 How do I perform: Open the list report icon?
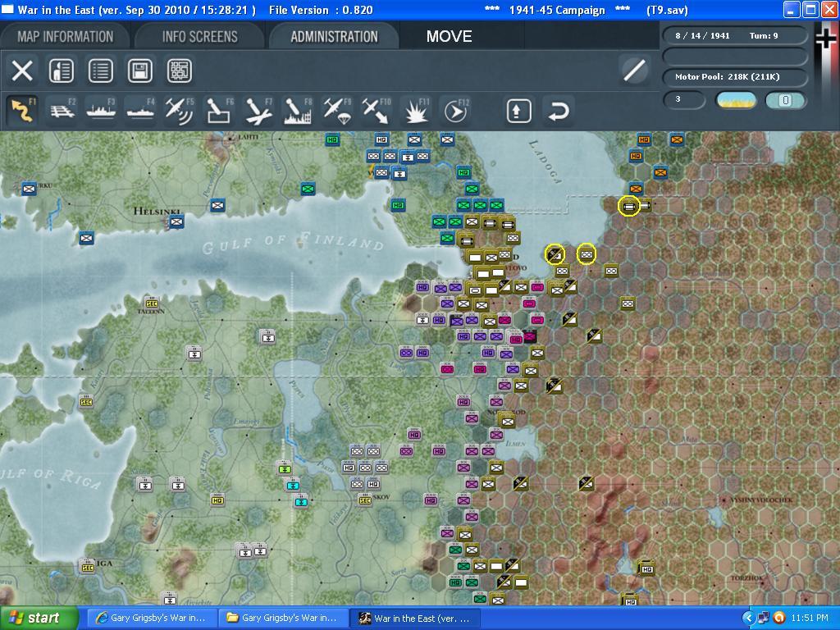(101, 71)
